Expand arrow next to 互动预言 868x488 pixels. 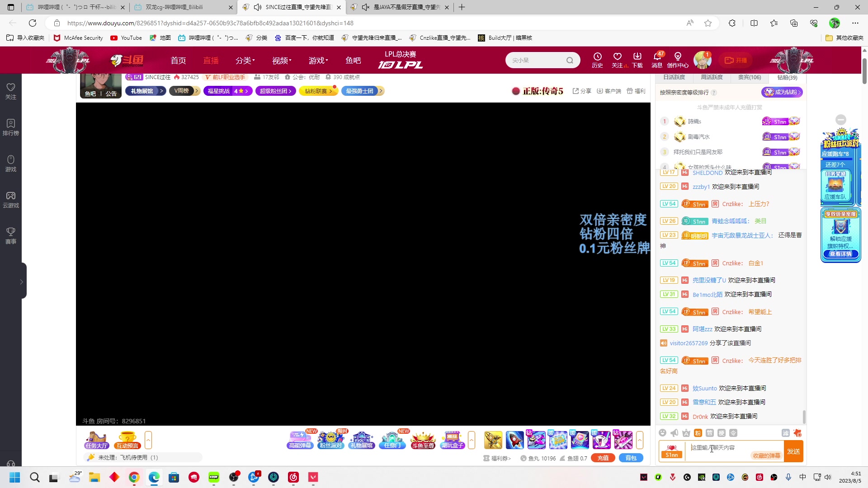point(148,440)
